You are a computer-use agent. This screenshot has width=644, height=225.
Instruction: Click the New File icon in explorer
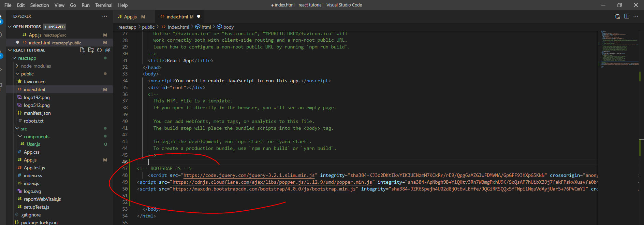pyautogui.click(x=82, y=50)
